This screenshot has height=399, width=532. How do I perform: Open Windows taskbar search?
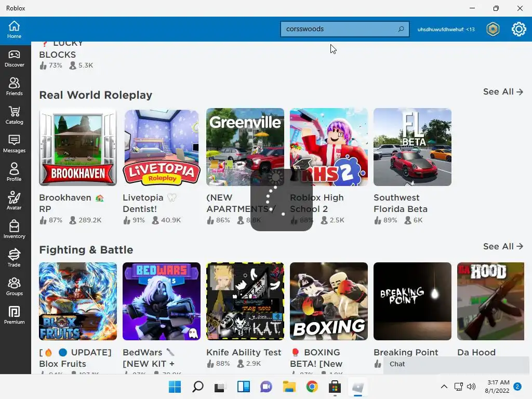point(198,387)
